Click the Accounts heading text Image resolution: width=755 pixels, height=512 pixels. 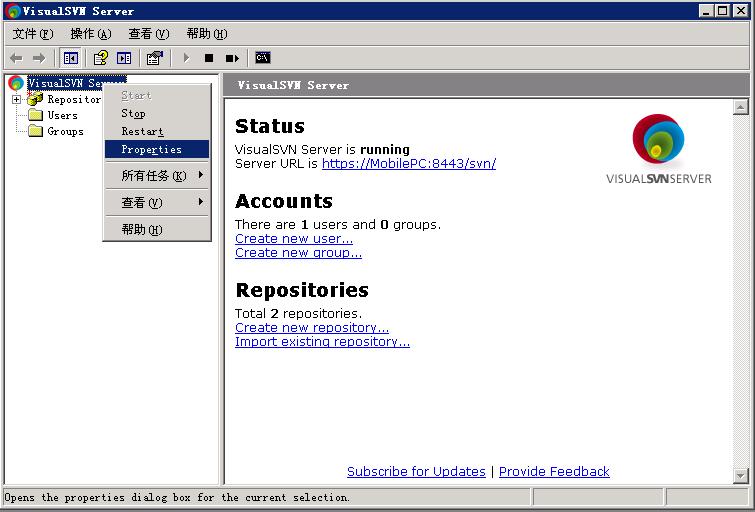click(284, 201)
